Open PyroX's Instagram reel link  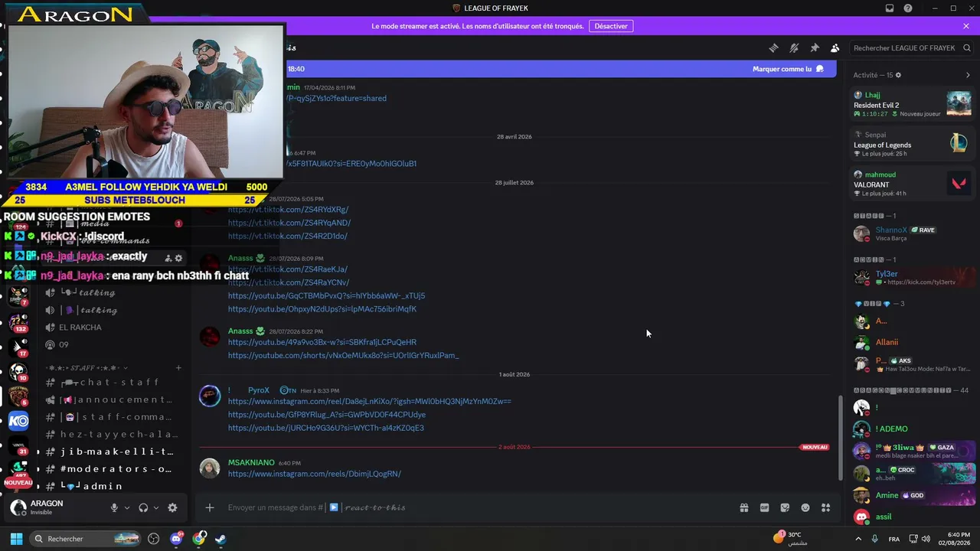click(369, 401)
